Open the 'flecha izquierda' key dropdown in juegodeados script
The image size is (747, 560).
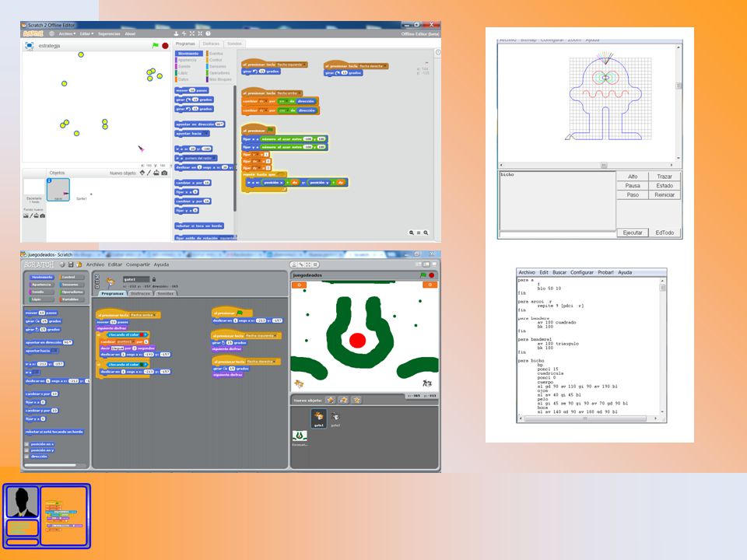261,336
